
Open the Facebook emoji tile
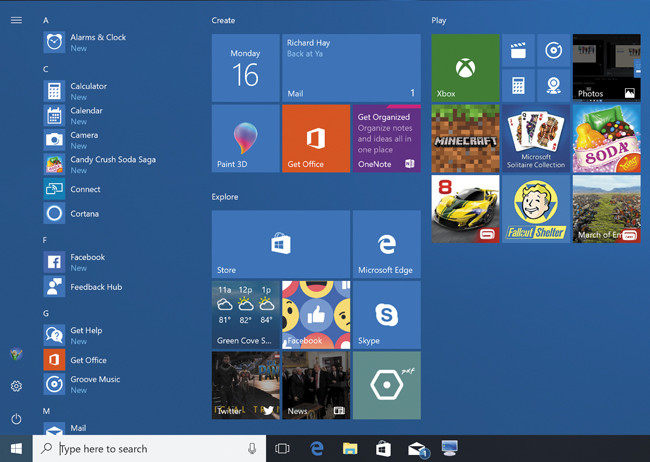pyautogui.click(x=316, y=315)
